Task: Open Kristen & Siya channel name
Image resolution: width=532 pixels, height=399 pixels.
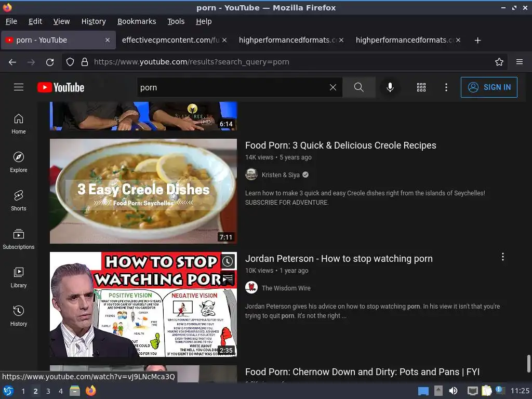Action: tap(281, 175)
